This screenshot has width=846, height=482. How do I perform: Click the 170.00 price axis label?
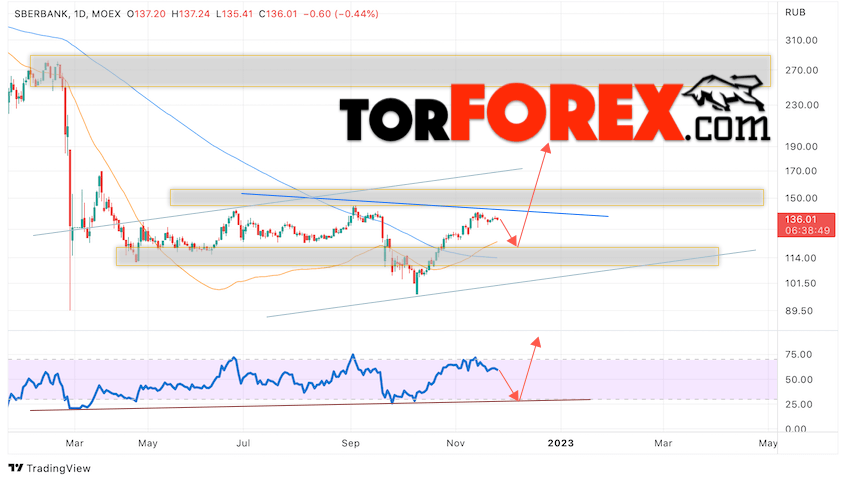pos(801,171)
